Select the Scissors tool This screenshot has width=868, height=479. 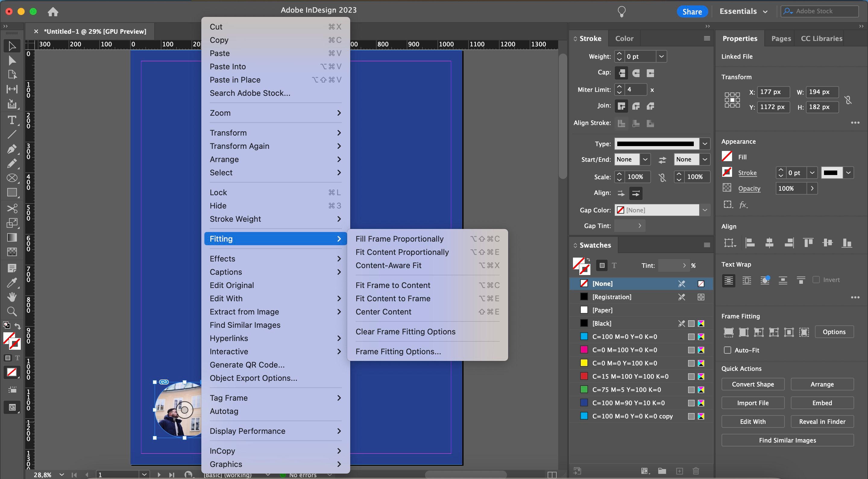[12, 208]
